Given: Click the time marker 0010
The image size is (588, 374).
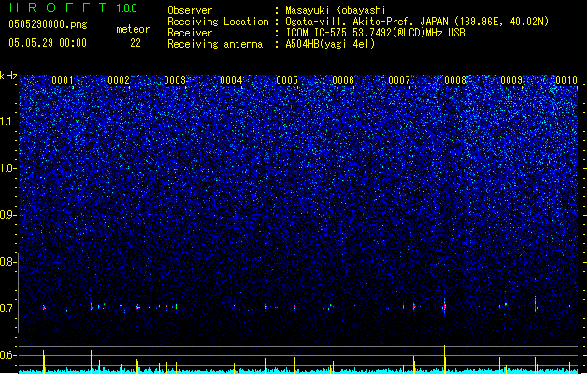Looking at the screenshot, I should (566, 80).
